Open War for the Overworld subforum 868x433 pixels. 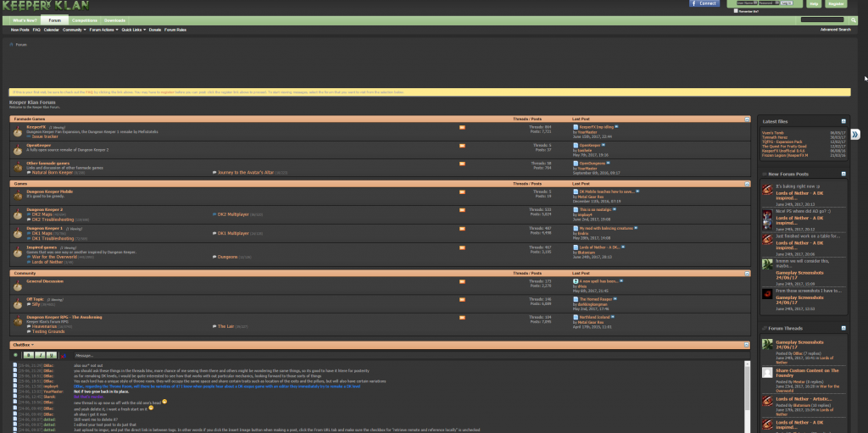click(54, 258)
